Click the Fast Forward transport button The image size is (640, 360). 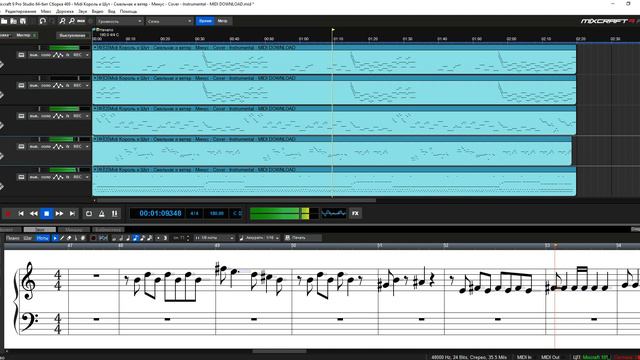(59, 213)
